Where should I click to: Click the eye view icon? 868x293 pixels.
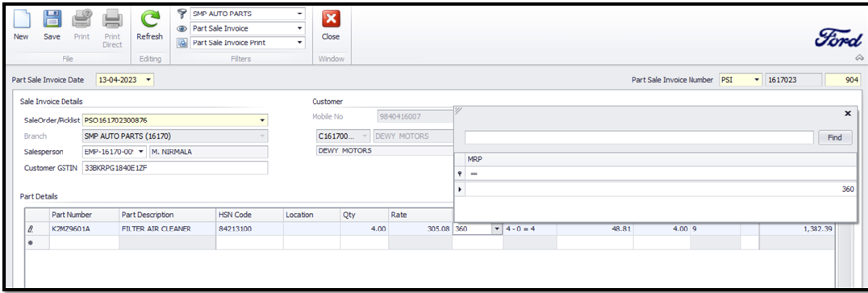182,28
